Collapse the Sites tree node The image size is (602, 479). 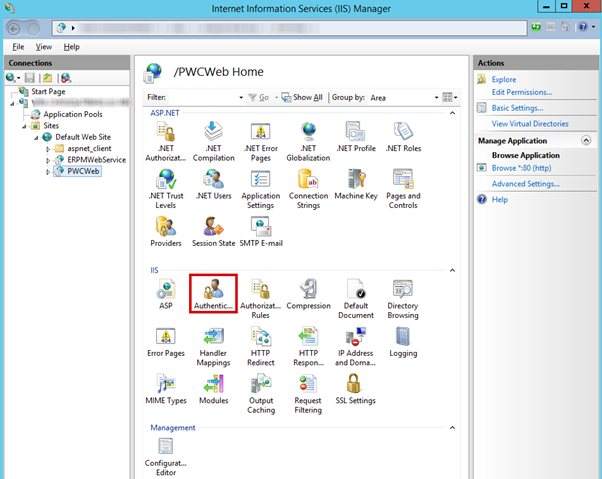pyautogui.click(x=24, y=126)
